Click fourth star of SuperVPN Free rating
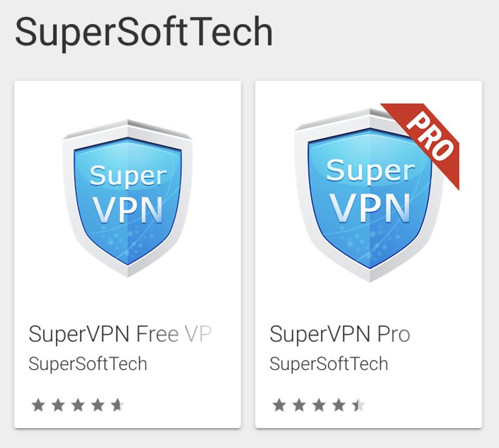Viewport: 499px width, 448px height. tap(97, 405)
